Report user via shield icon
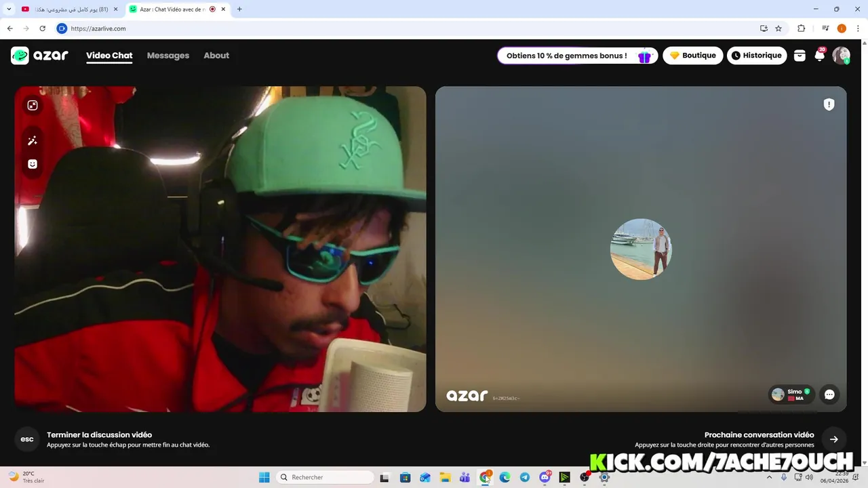 click(829, 104)
